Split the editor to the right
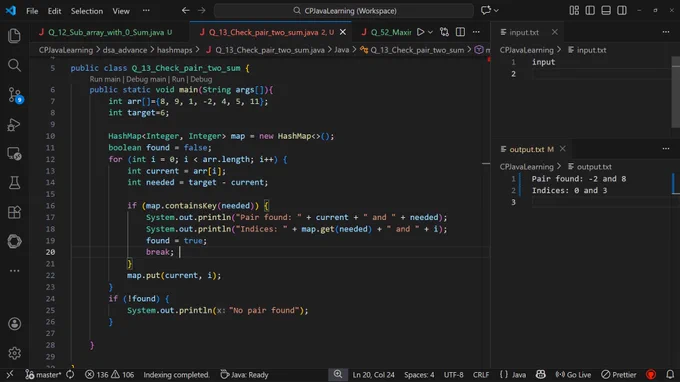This screenshot has height=382, width=680. (460, 32)
